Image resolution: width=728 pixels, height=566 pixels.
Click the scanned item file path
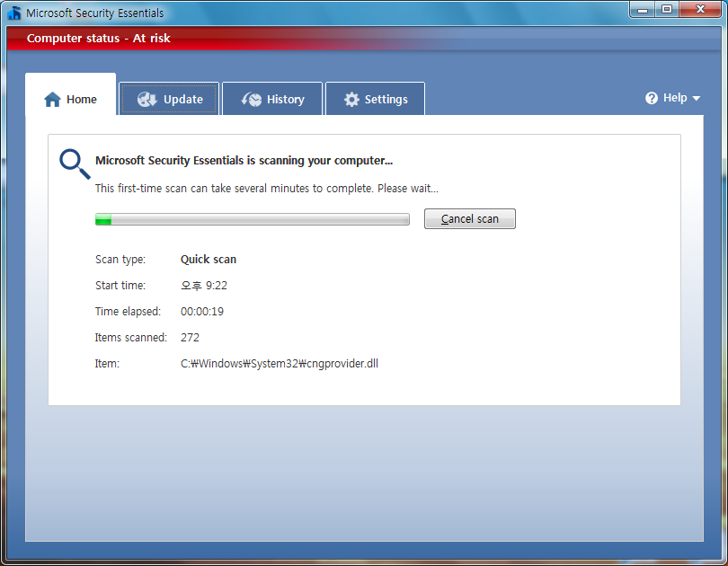[279, 363]
